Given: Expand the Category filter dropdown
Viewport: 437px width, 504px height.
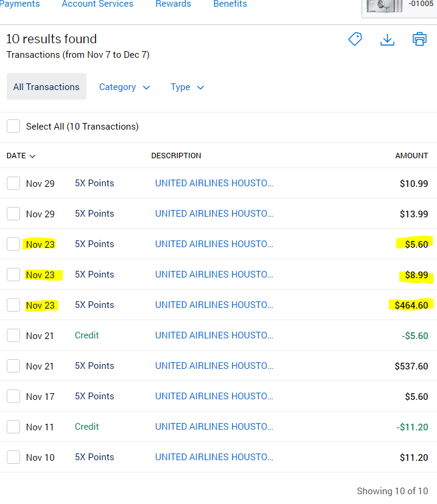Looking at the screenshot, I should click(124, 87).
